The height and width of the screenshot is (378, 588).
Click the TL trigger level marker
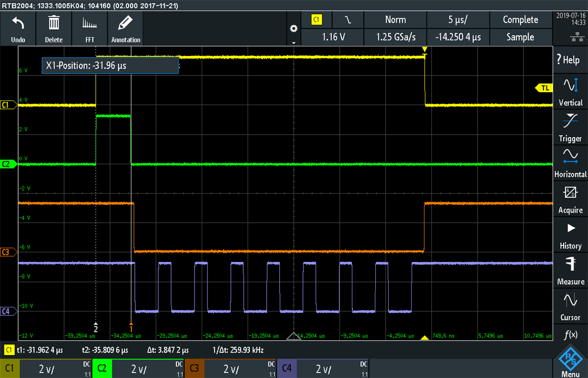(544, 87)
